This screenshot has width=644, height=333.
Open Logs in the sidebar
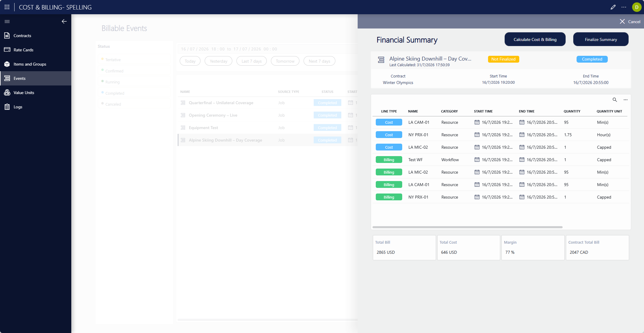[36, 107]
